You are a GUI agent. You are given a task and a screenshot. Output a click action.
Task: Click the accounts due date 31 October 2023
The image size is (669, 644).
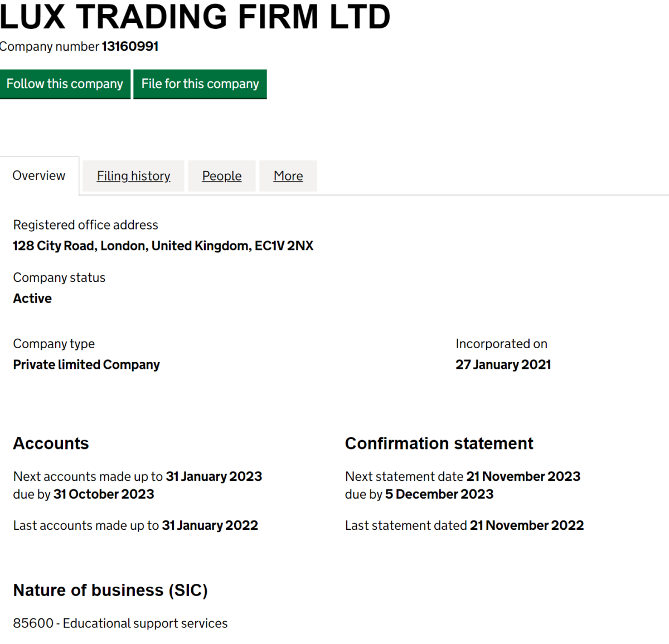click(104, 494)
